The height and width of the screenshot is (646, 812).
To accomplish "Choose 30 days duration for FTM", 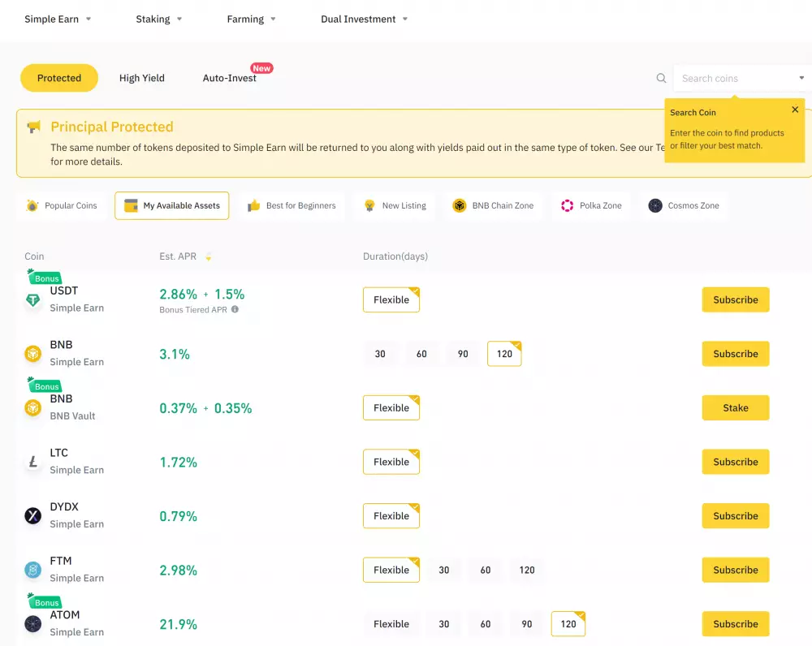I will [444, 570].
